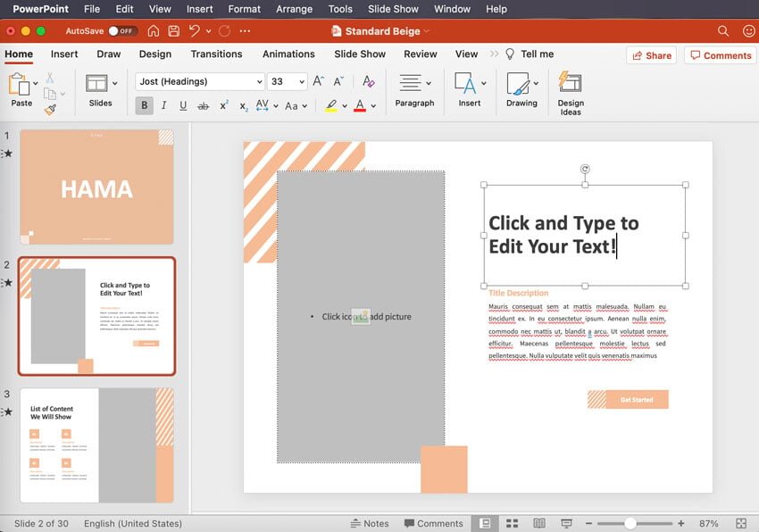Click the Fit Slide to Window icon

741,523
